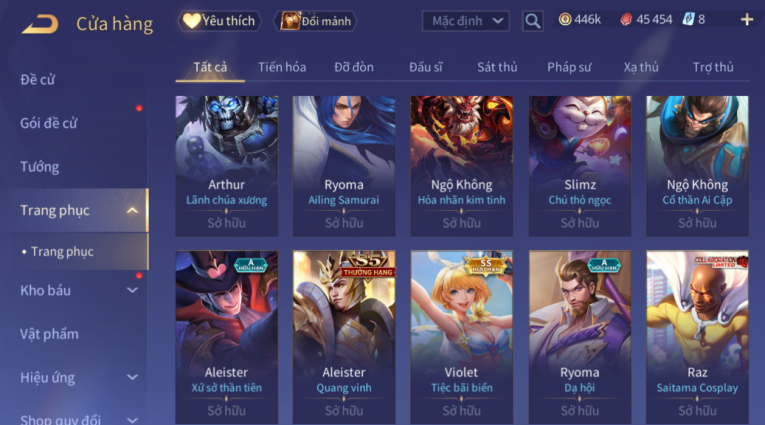The width and height of the screenshot is (765, 425).
Task: Open the Mặc định sort dropdown
Action: [x=465, y=21]
